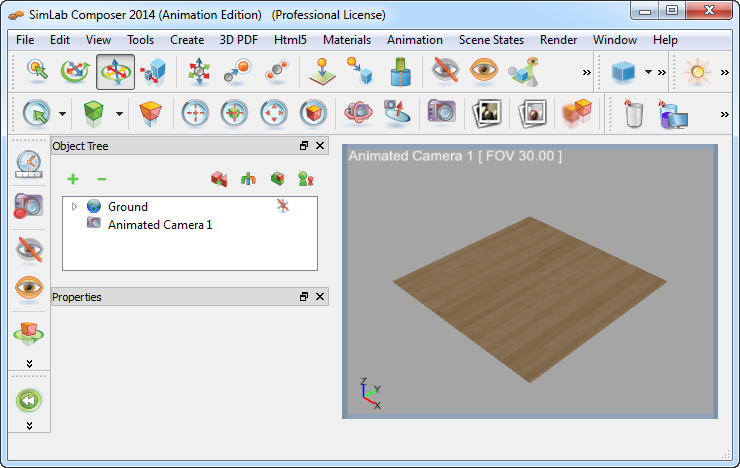Image resolution: width=740 pixels, height=468 pixels.
Task: Toggle the orange eye show icon in top toolbar
Action: tap(484, 70)
